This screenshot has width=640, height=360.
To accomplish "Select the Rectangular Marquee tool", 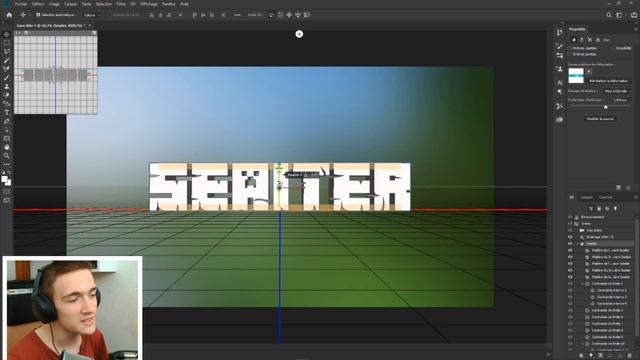I will click(7, 43).
